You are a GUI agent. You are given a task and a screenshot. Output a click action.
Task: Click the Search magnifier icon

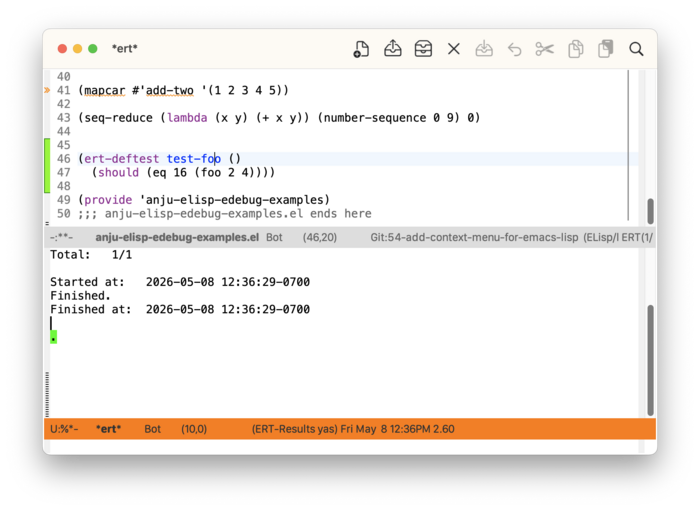(636, 49)
